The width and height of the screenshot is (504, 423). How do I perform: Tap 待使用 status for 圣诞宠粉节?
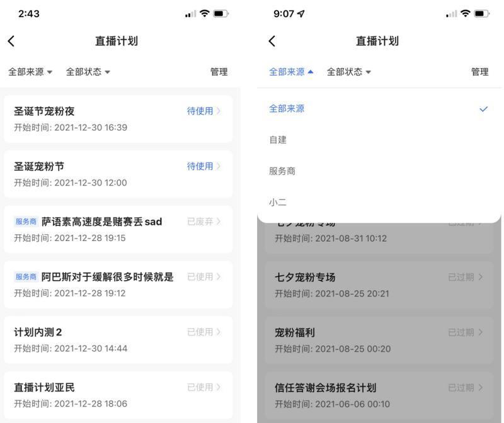click(203, 166)
